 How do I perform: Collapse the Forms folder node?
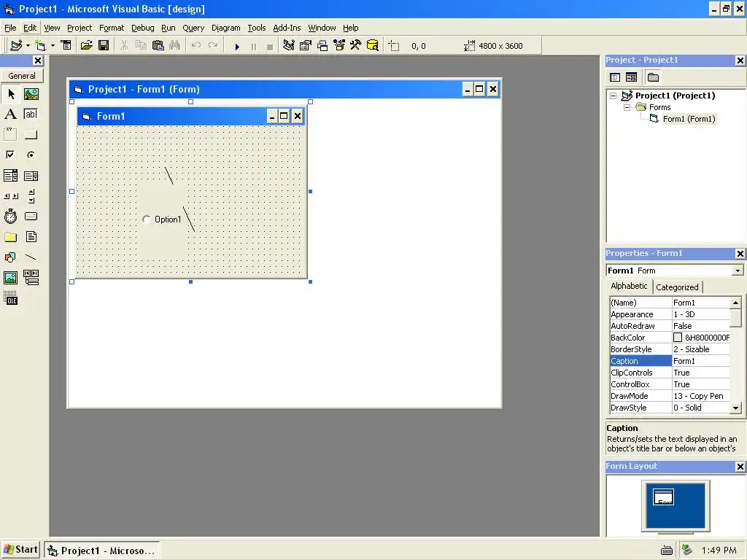point(627,107)
